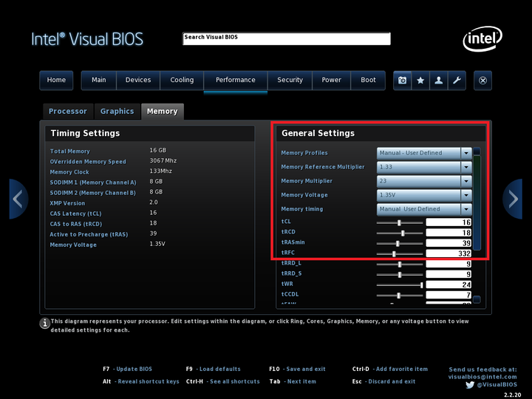Screen dimensions: 532x399
Task: Click the tRCD slider
Action: (400, 233)
